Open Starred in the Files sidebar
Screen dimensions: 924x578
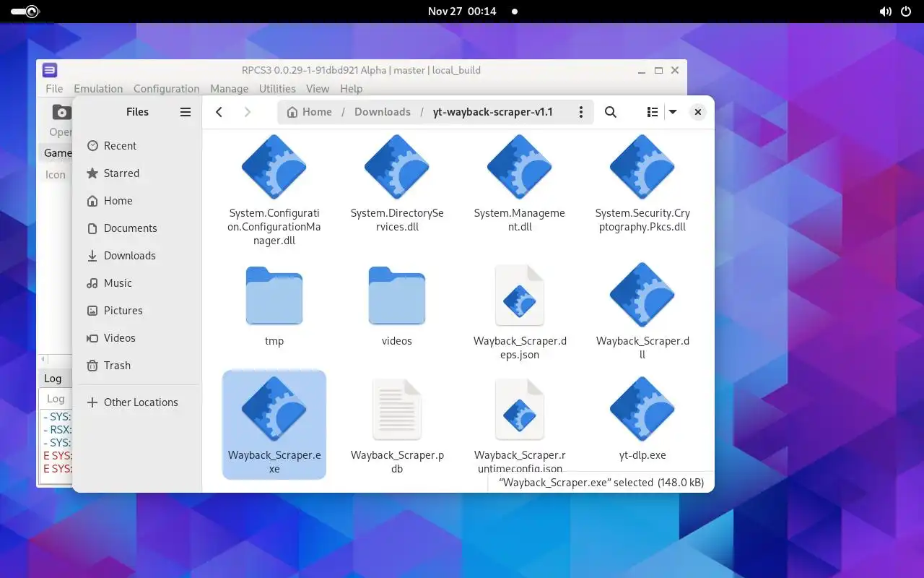[x=137, y=173]
